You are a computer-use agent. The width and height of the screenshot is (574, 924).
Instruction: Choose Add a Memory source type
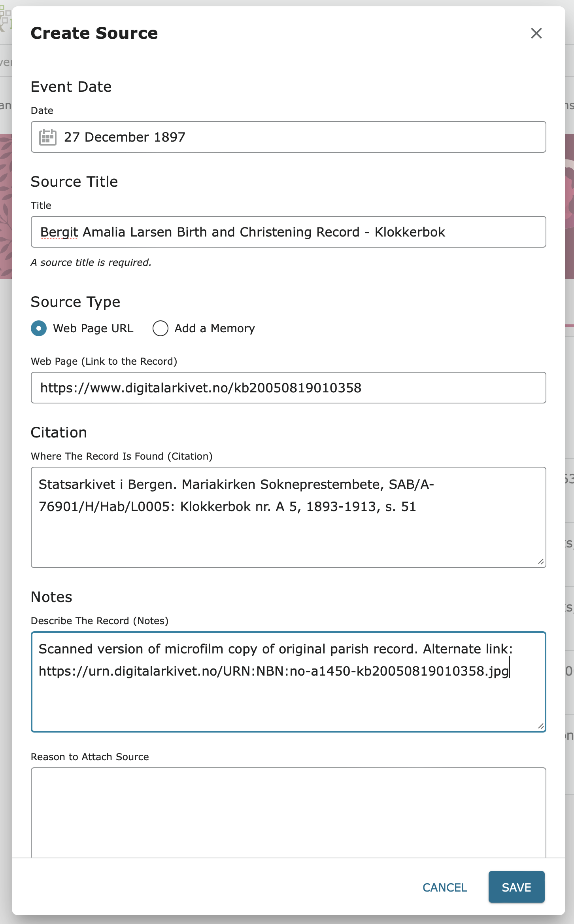160,328
